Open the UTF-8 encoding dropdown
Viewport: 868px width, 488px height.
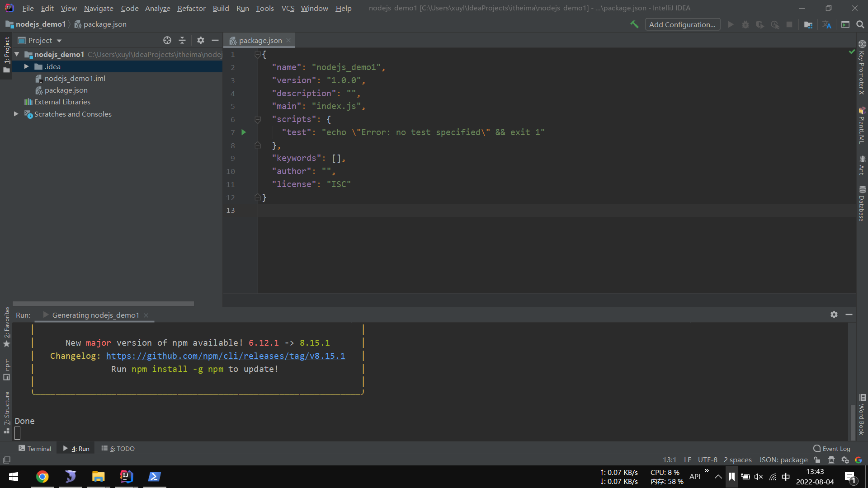pyautogui.click(x=708, y=460)
